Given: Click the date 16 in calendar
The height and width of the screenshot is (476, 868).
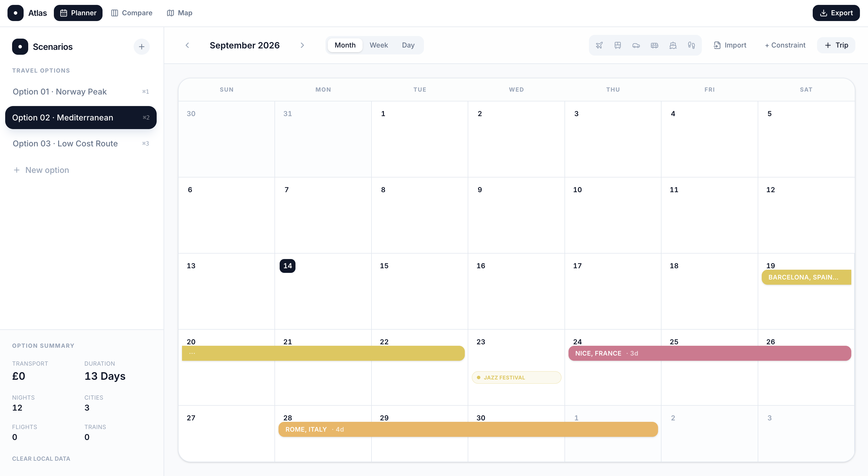Looking at the screenshot, I should (x=480, y=266).
